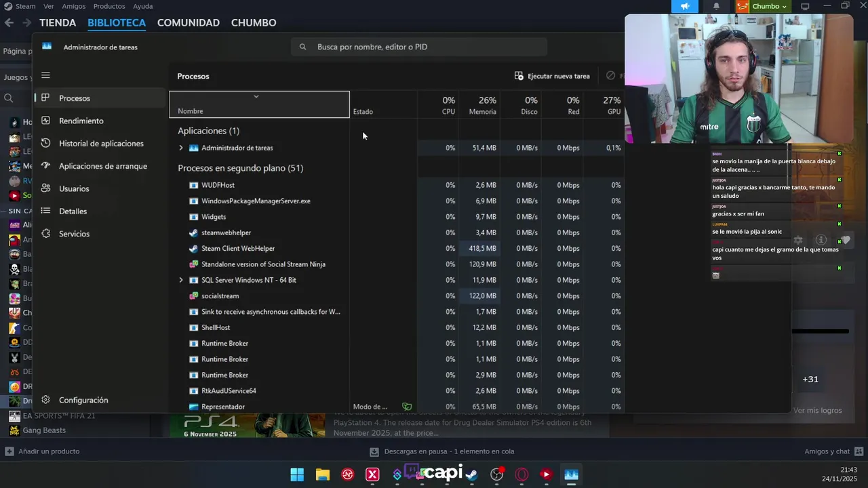
Task: Click Ejecutar nueva tarea button
Action: pyautogui.click(x=552, y=76)
